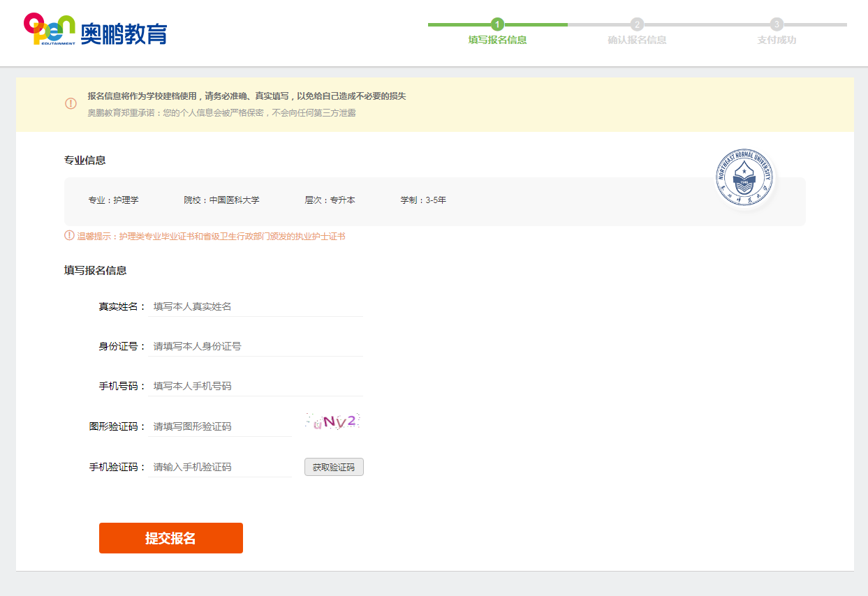
Task: Focus the 手机号码 input field
Action: click(x=256, y=386)
